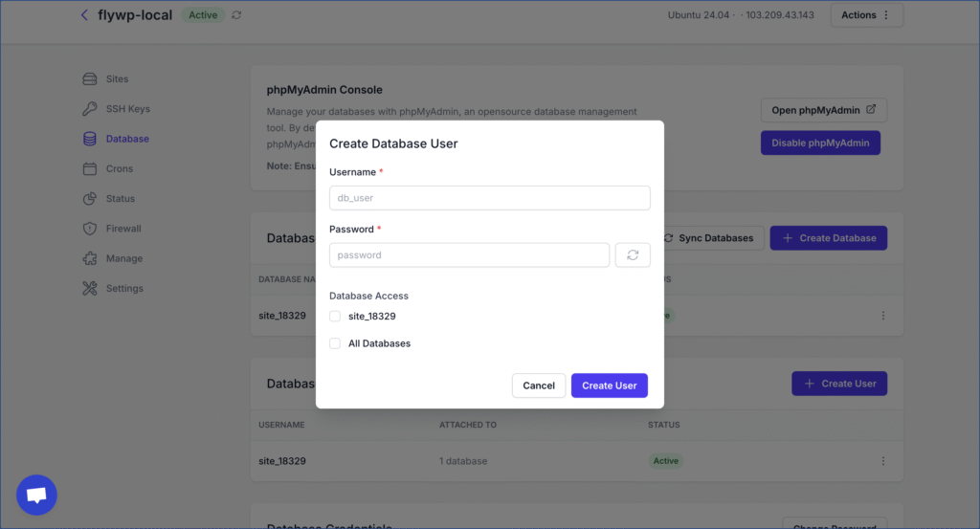Screen dimensions: 980x529
Task: Go back using the arrow beside flywp-local
Action: pyautogui.click(x=84, y=15)
